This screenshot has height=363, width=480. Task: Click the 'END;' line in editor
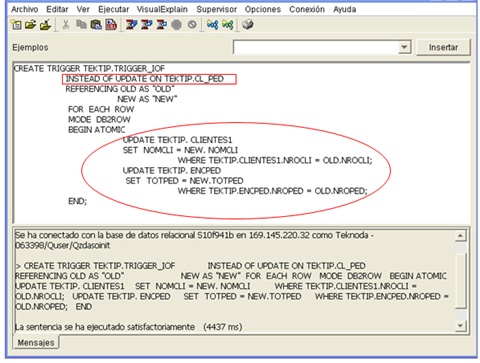click(x=77, y=201)
